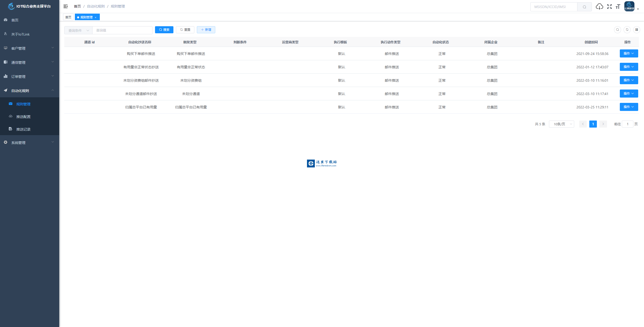Click the 新增 button
644x327 pixels.
click(206, 30)
